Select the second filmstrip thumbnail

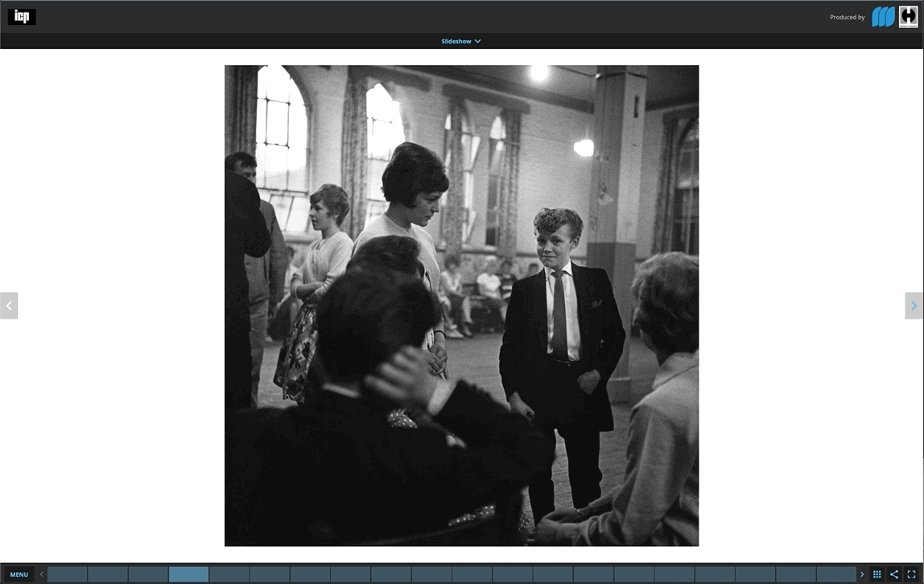click(x=108, y=574)
